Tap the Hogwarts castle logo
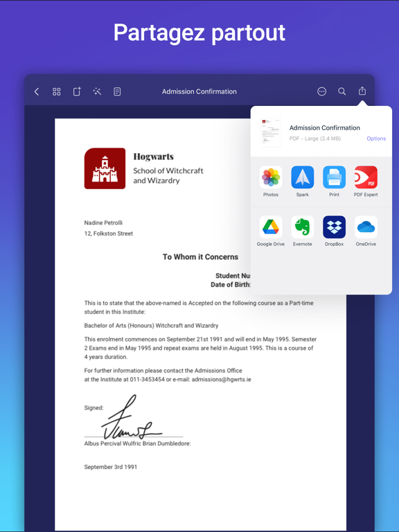The image size is (399, 532). (x=105, y=168)
